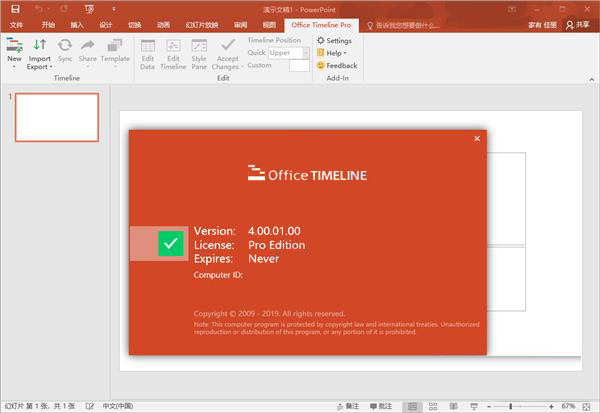Viewport: 600px width, 413px height.
Task: Click the version number 4.00.01.00
Action: (274, 231)
